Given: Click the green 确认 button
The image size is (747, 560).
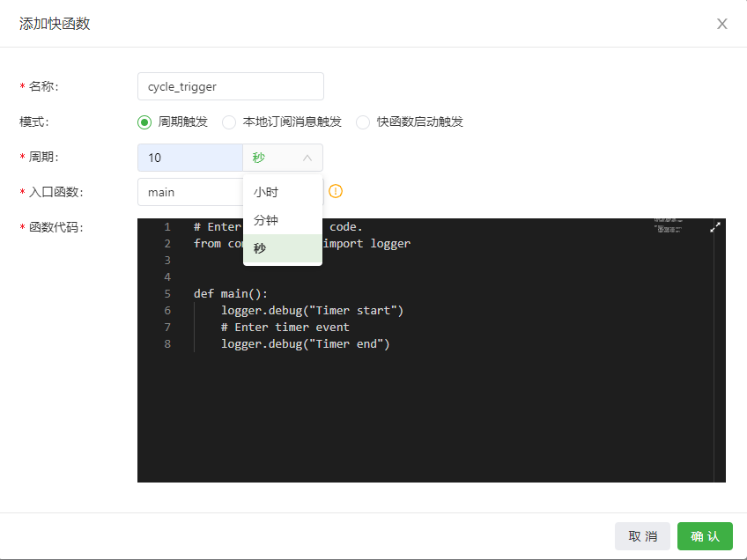Looking at the screenshot, I should 705,536.
